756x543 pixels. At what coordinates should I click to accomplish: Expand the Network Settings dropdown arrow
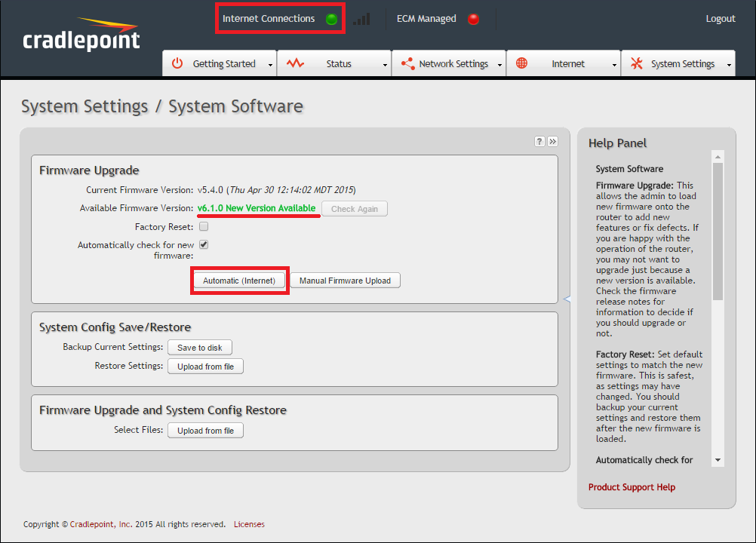pyautogui.click(x=499, y=65)
